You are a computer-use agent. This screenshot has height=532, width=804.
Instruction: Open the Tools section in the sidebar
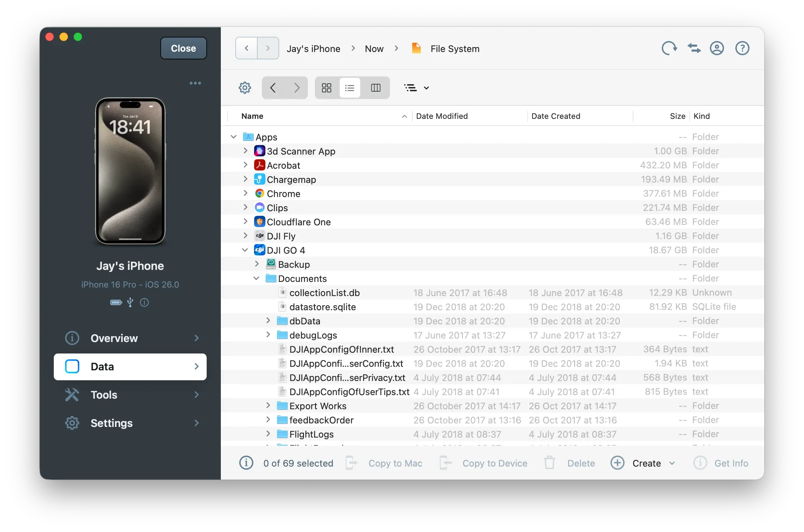pos(103,395)
